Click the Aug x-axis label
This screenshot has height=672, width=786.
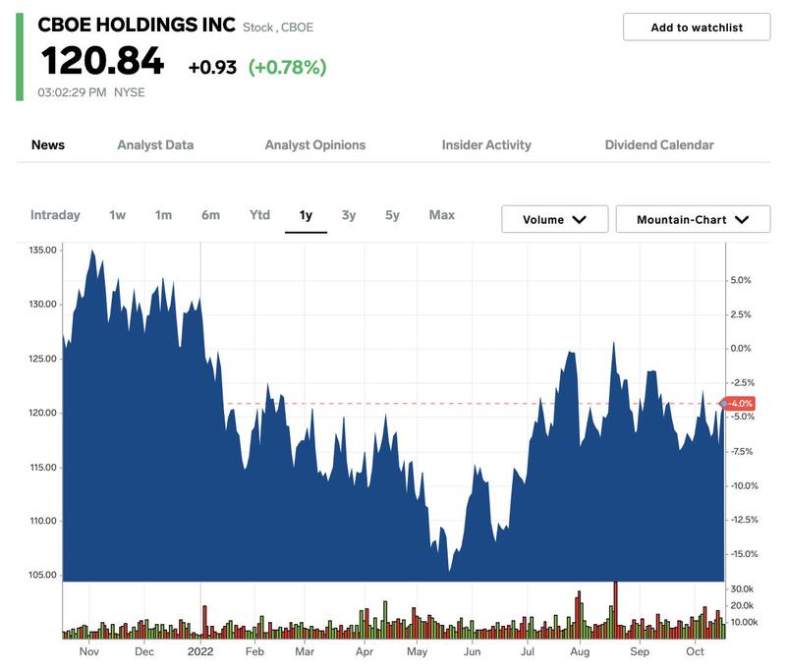(x=580, y=651)
